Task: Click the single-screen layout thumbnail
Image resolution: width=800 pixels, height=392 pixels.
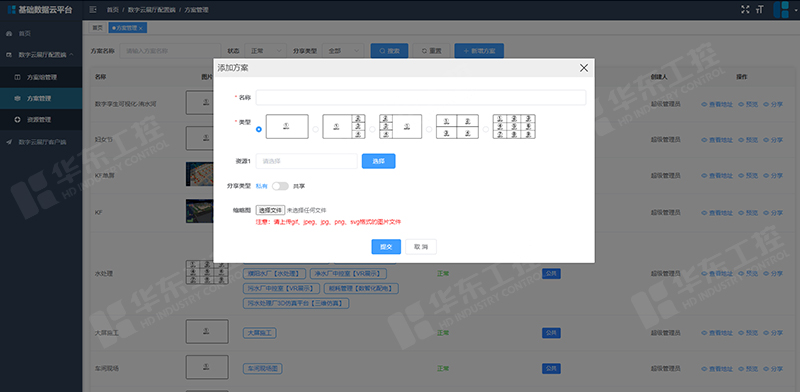Action: coord(287,127)
